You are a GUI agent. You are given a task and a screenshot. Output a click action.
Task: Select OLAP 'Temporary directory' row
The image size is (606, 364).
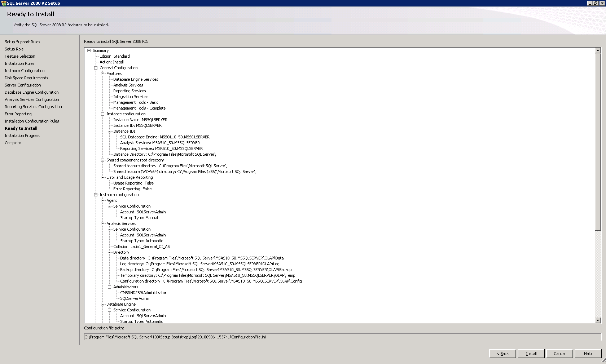[208, 275]
